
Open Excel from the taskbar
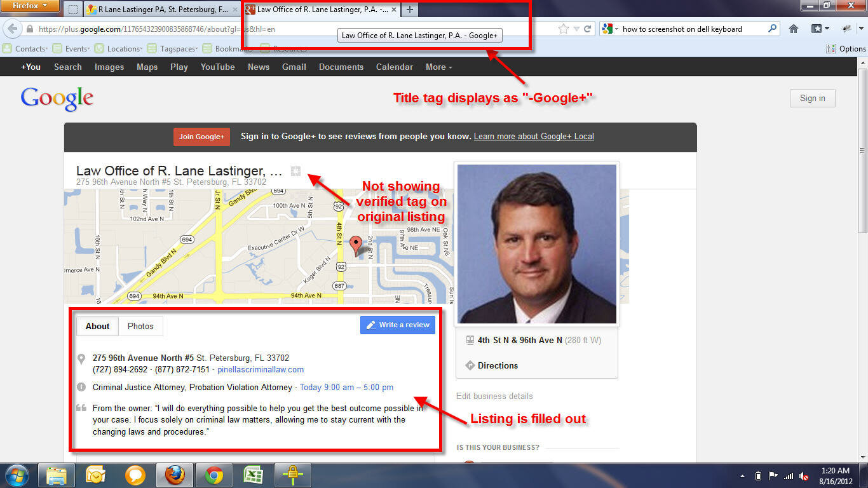point(254,475)
